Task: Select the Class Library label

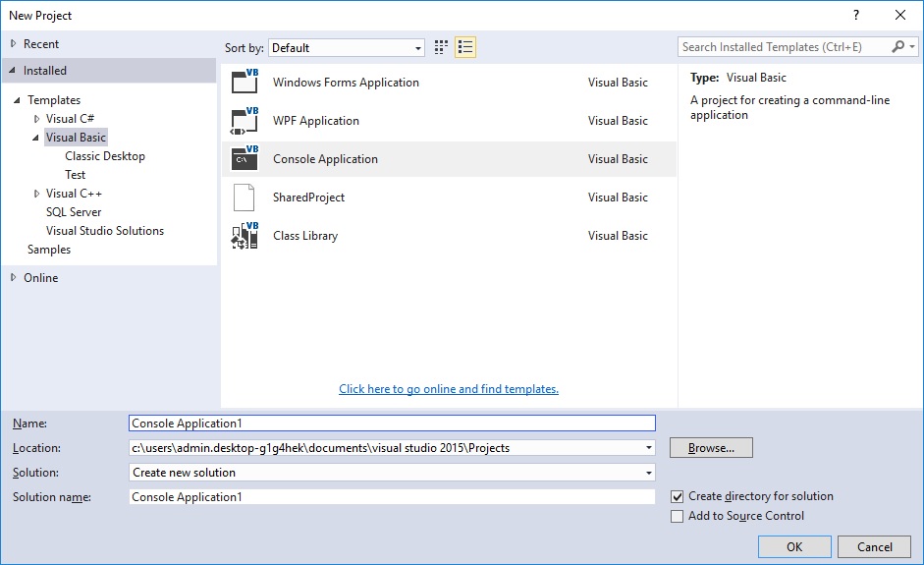Action: pos(305,236)
